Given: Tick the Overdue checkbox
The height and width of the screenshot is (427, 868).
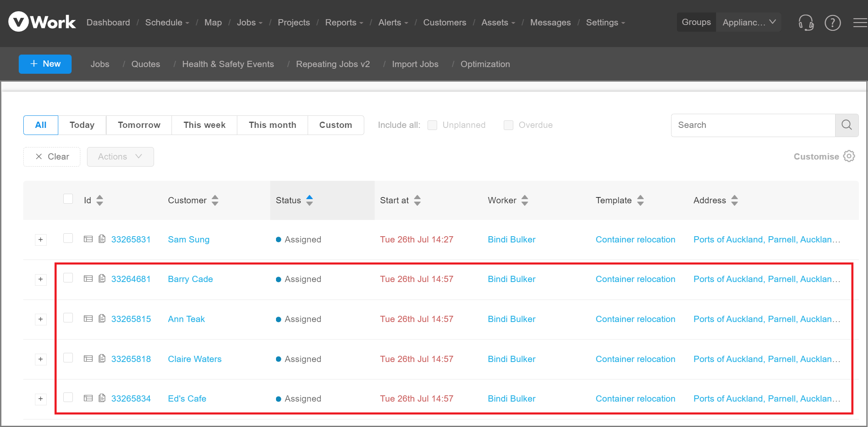Looking at the screenshot, I should coord(508,125).
